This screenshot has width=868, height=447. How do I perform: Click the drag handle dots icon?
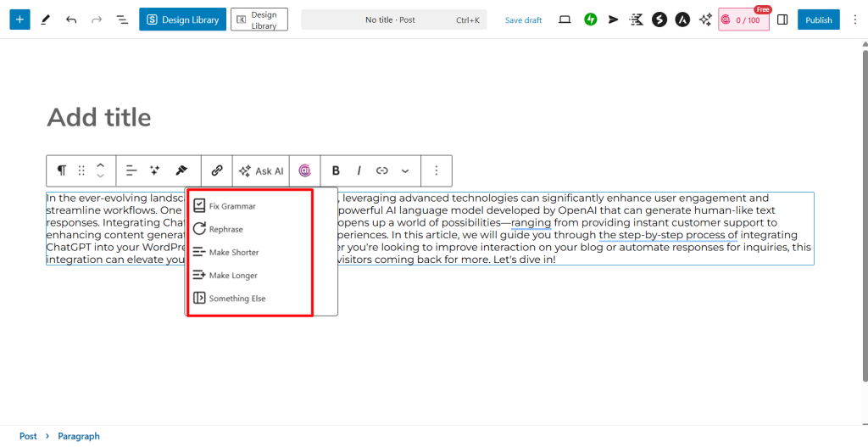point(81,170)
